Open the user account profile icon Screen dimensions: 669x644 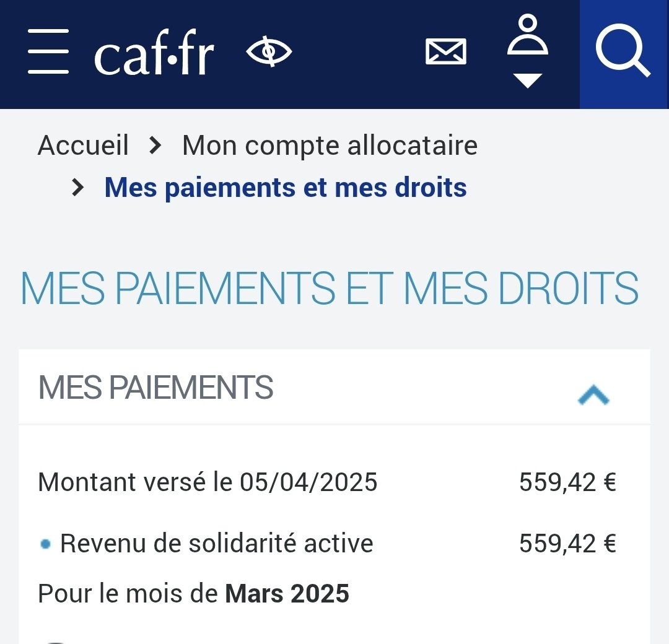click(x=528, y=35)
